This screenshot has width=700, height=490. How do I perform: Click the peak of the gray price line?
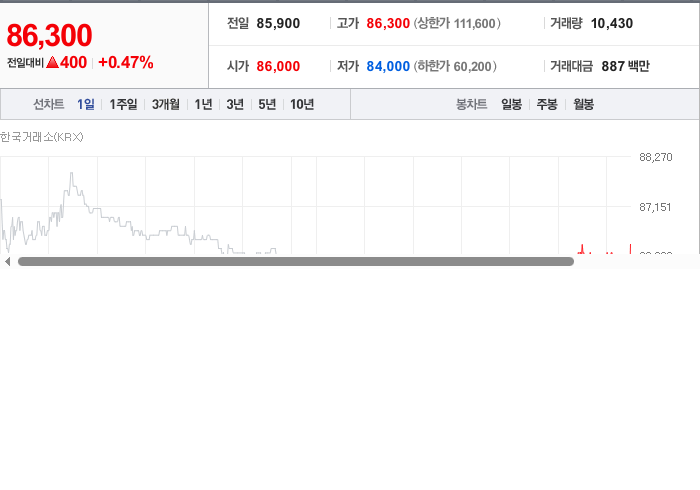point(71,173)
